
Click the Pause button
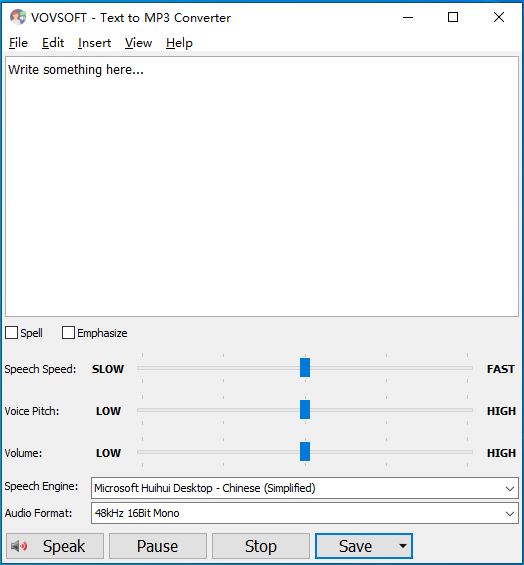point(158,546)
